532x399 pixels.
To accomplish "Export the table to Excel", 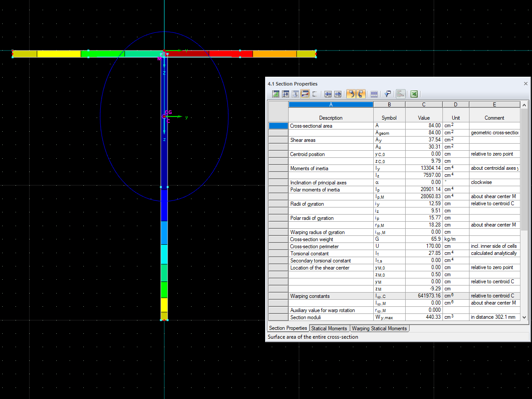I will (x=413, y=94).
